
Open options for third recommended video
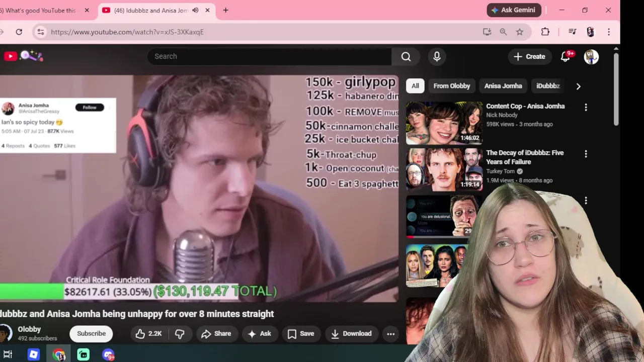tap(586, 201)
